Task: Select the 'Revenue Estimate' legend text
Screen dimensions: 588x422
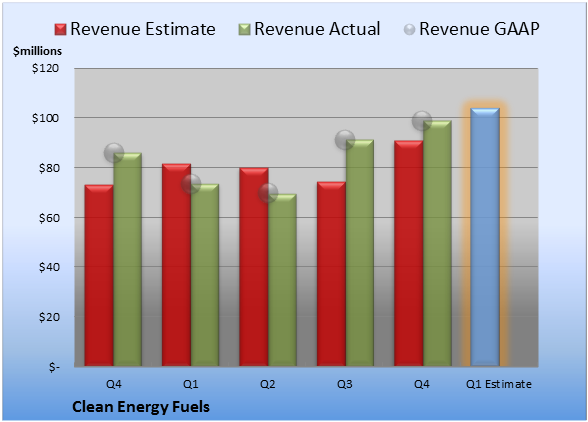Action: coord(143,29)
